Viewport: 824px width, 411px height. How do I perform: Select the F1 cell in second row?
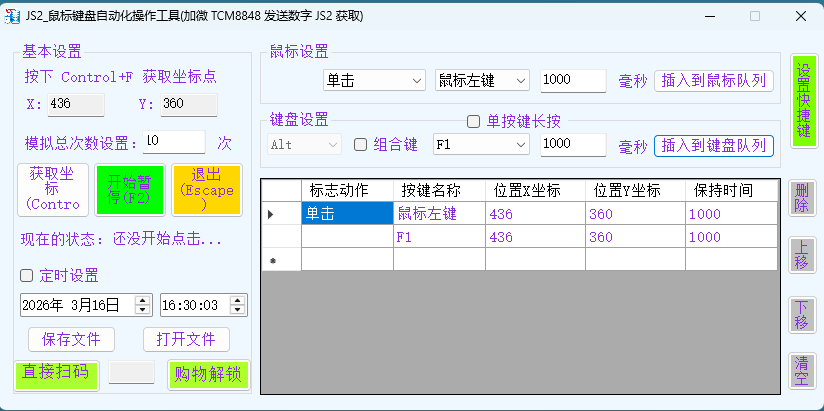pyautogui.click(x=439, y=237)
